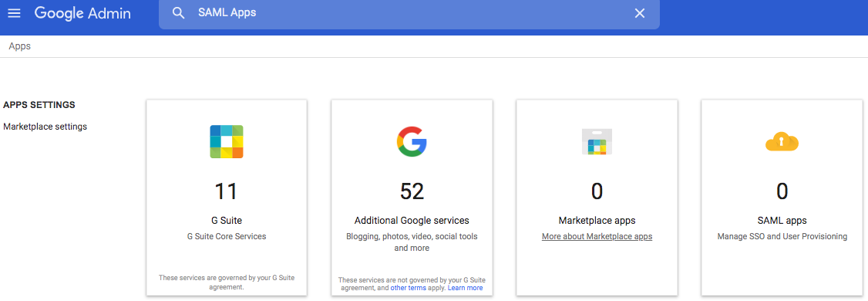Clear the search with the X
The height and width of the screenshot is (301, 868).
[639, 13]
